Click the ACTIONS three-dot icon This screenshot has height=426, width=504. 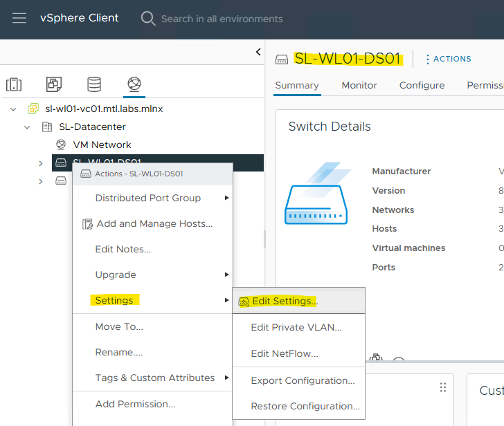click(x=427, y=59)
